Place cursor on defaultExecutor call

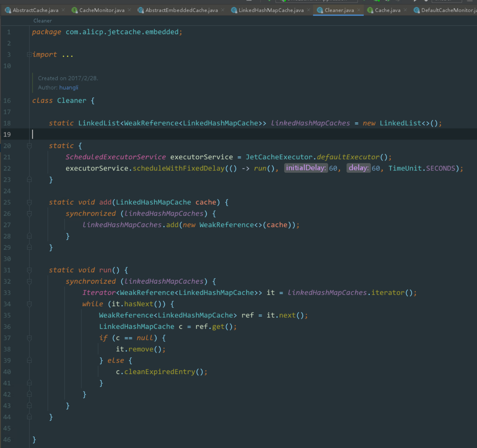point(348,157)
